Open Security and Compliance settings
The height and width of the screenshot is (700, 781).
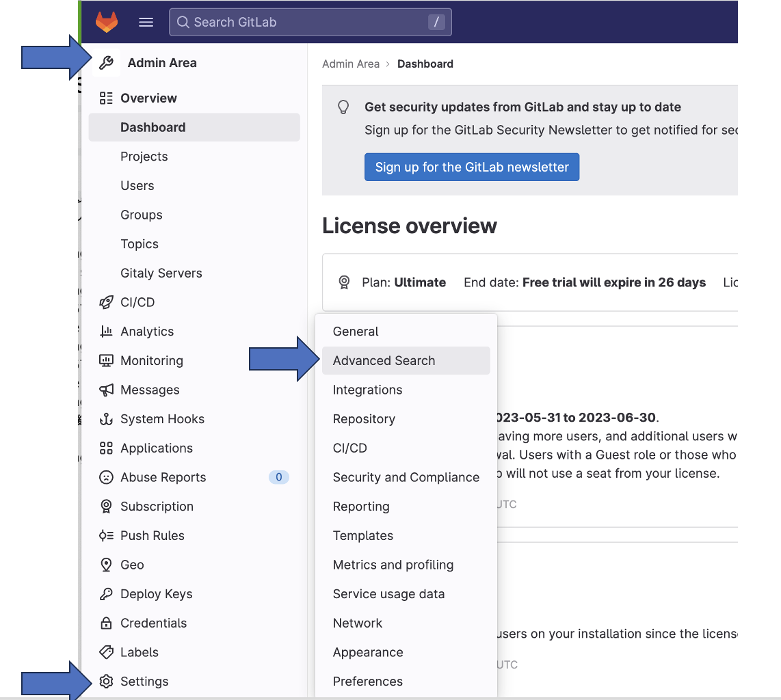[x=406, y=477]
